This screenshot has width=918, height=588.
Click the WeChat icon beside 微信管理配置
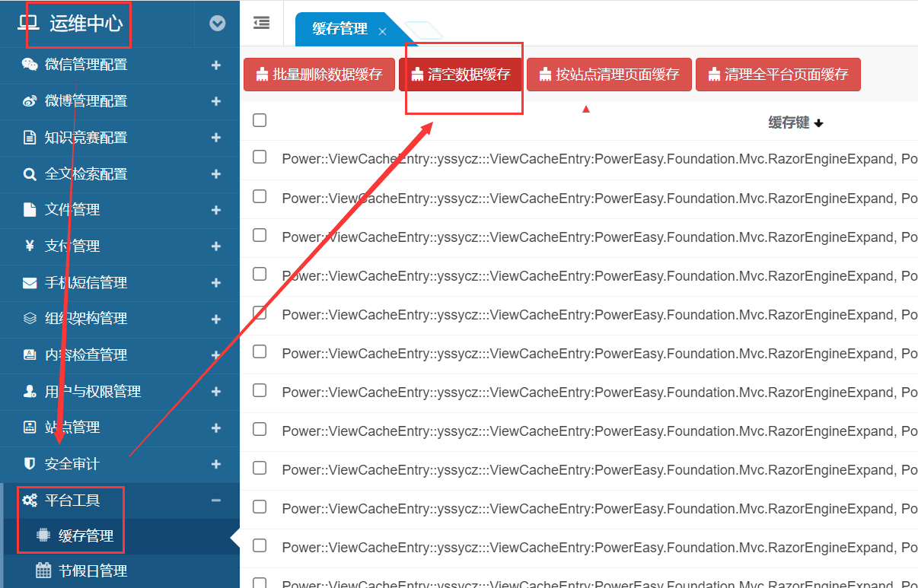[x=30, y=65]
